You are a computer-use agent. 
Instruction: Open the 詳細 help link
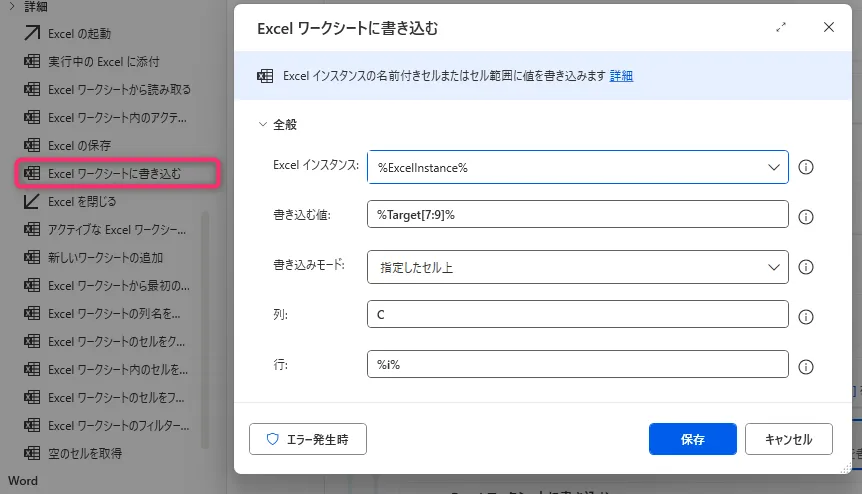[621, 76]
